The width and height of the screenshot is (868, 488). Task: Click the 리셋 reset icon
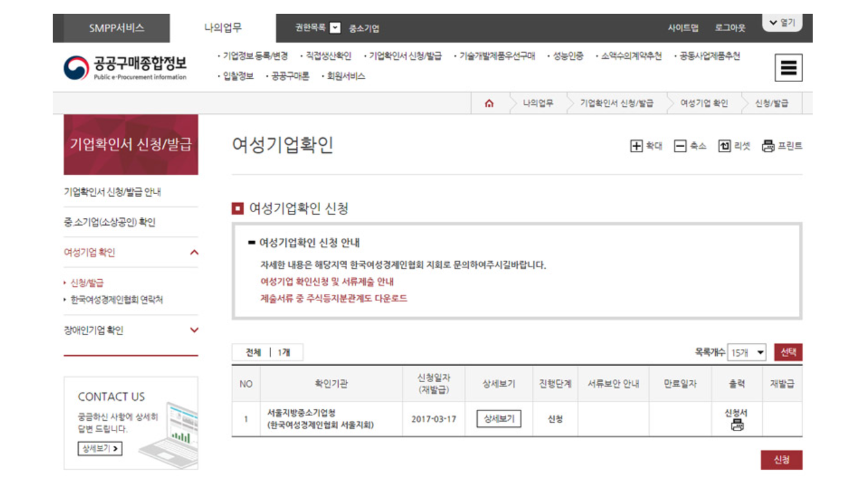(x=724, y=146)
